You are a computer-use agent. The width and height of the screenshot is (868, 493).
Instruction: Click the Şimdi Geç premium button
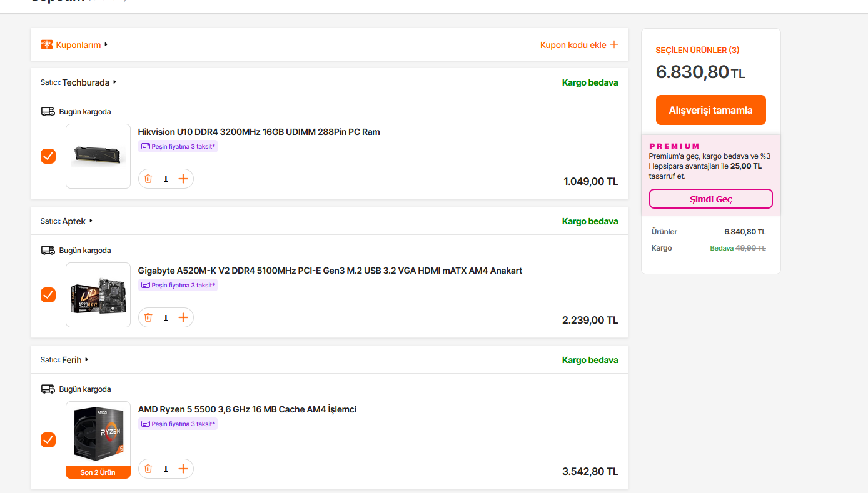pyautogui.click(x=710, y=199)
